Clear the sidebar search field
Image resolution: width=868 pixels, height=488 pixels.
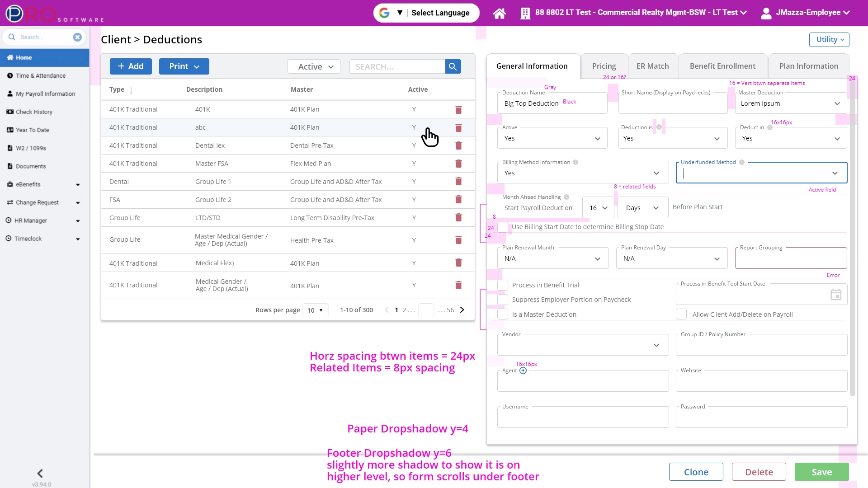77,37
